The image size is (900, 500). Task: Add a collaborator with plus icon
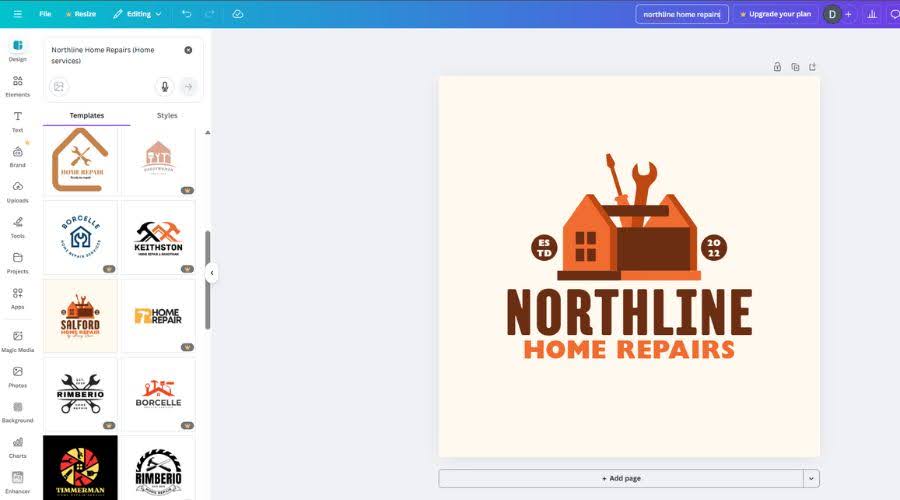tap(848, 14)
